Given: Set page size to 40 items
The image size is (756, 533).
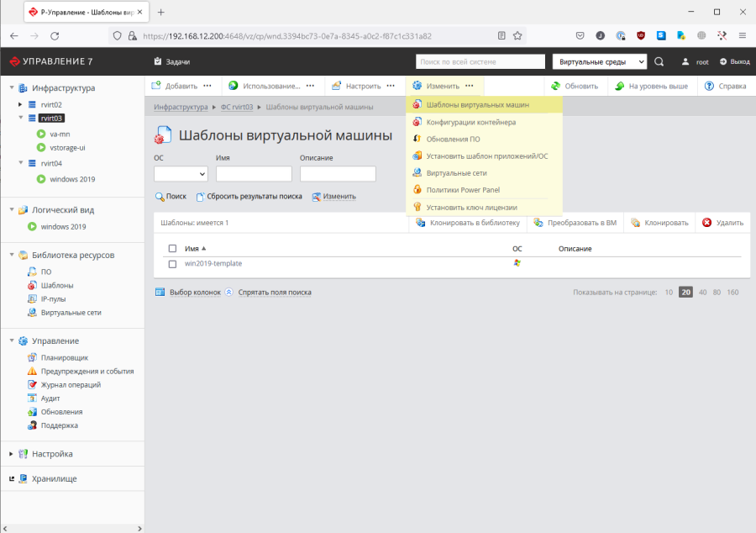Looking at the screenshot, I should coord(702,293).
